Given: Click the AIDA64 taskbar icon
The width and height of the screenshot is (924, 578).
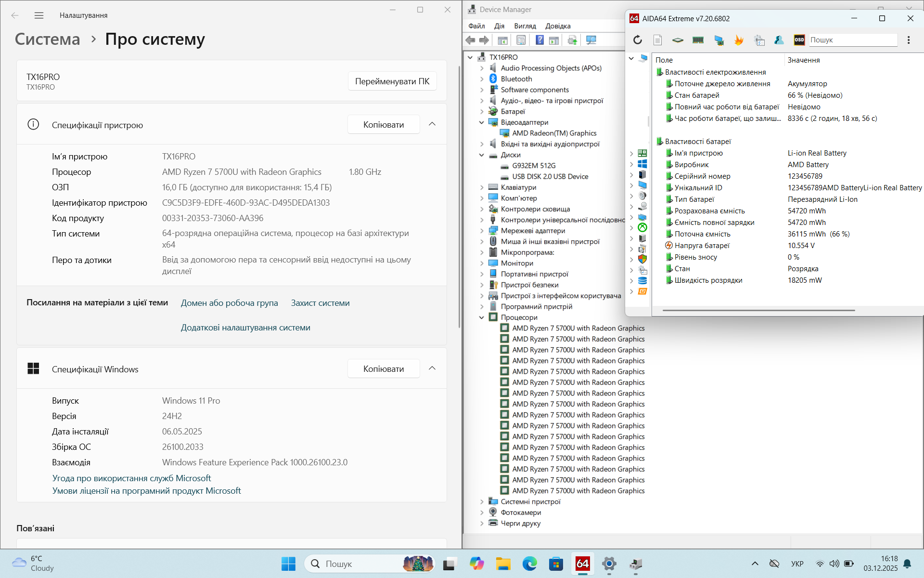Looking at the screenshot, I should click(x=582, y=564).
